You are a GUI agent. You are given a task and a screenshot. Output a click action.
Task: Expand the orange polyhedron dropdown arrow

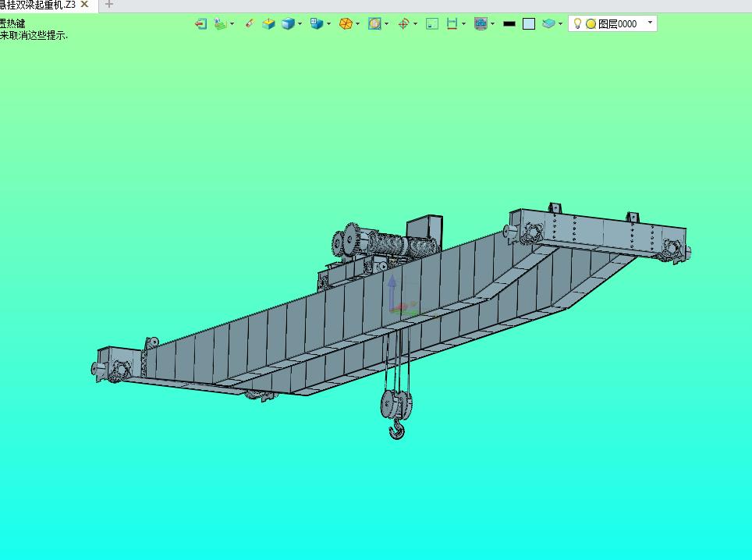tap(357, 23)
